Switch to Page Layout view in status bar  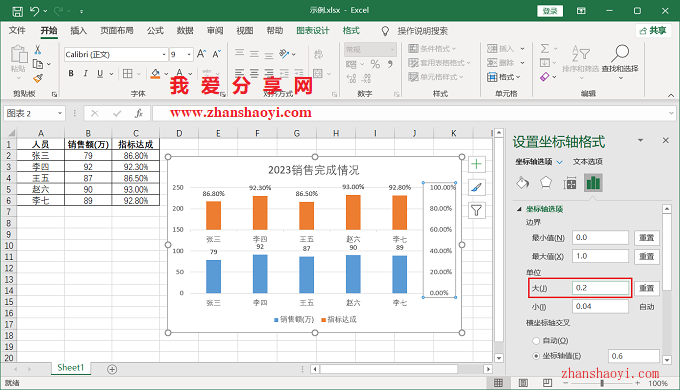523,383
